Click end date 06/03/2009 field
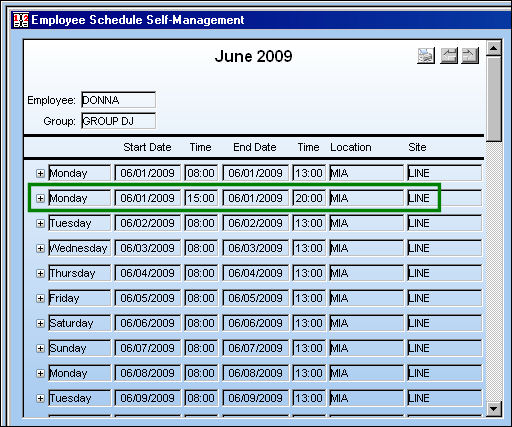This screenshot has width=512, height=427. (x=256, y=248)
